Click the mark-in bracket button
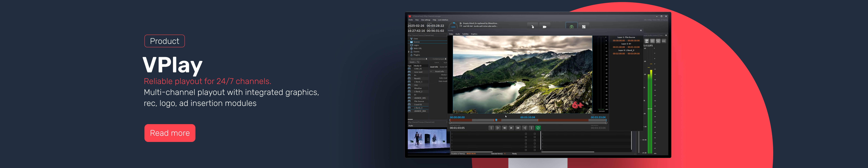The height and width of the screenshot is (168, 868). tap(491, 128)
